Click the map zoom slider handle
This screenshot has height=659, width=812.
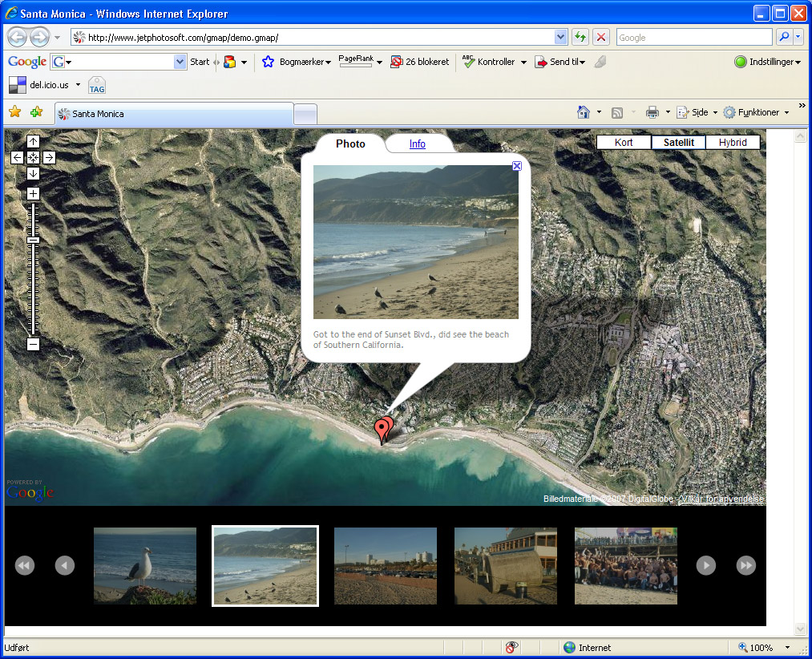click(x=33, y=240)
